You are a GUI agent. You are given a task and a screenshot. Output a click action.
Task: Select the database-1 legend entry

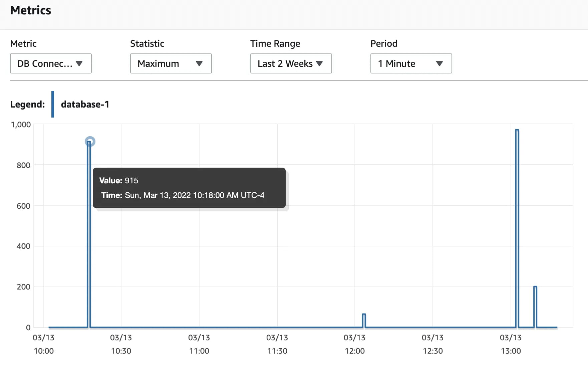pos(85,105)
